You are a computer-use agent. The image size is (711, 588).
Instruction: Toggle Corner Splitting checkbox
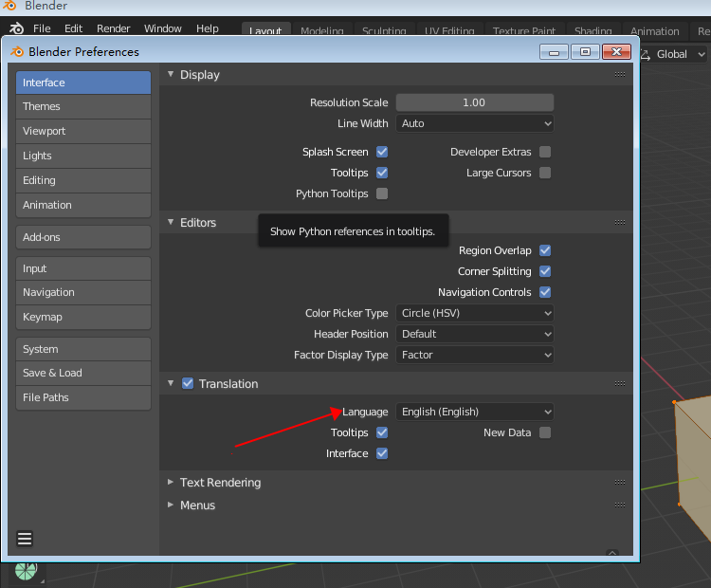545,271
